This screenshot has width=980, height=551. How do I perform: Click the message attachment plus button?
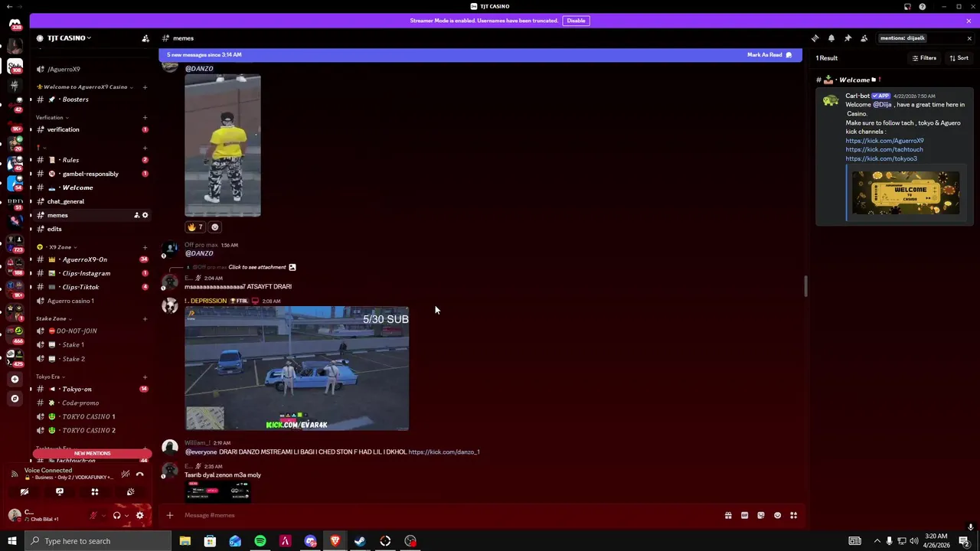tap(170, 515)
